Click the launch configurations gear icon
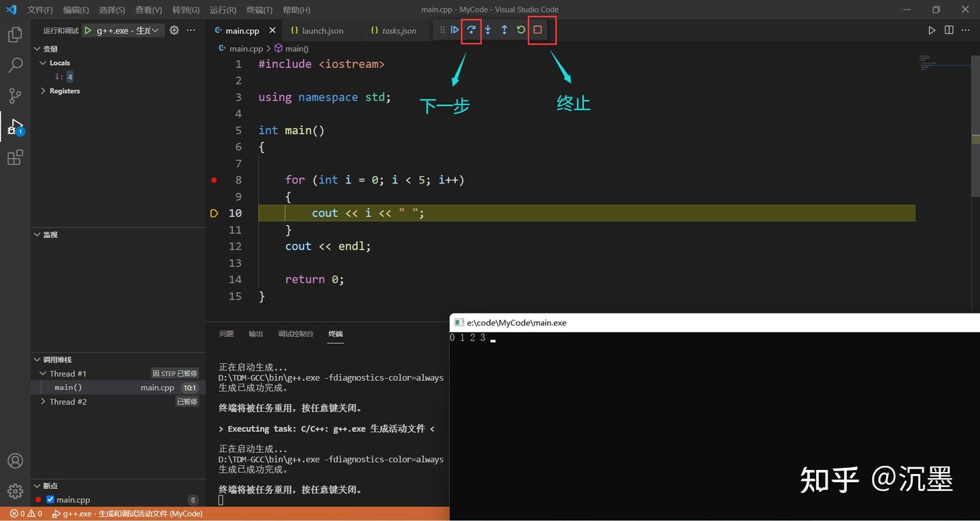 pos(173,30)
